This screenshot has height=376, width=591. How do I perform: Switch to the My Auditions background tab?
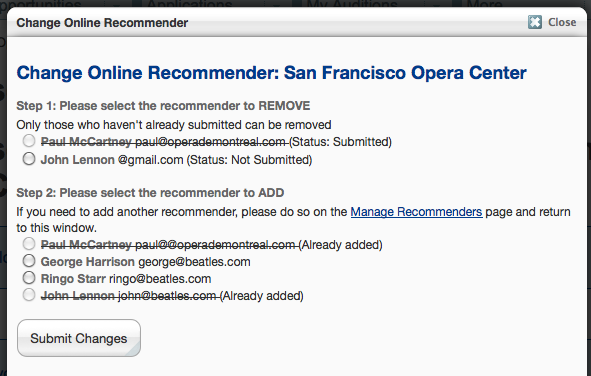(x=351, y=4)
